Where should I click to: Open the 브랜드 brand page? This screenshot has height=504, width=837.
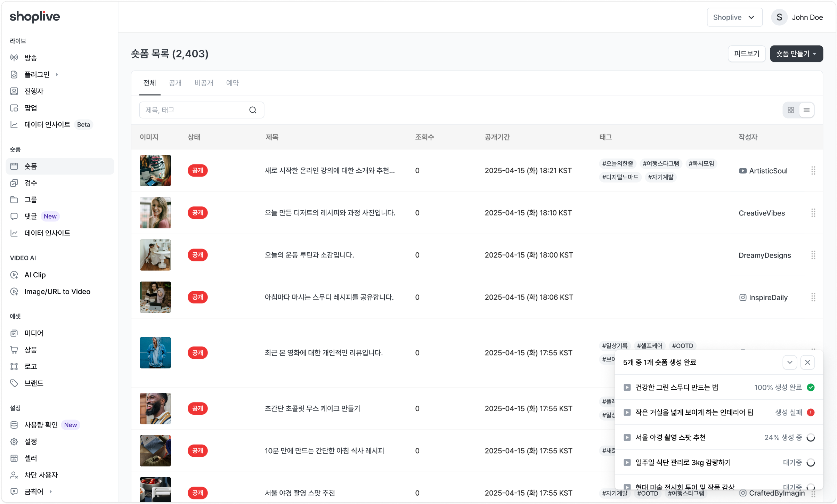point(60,383)
